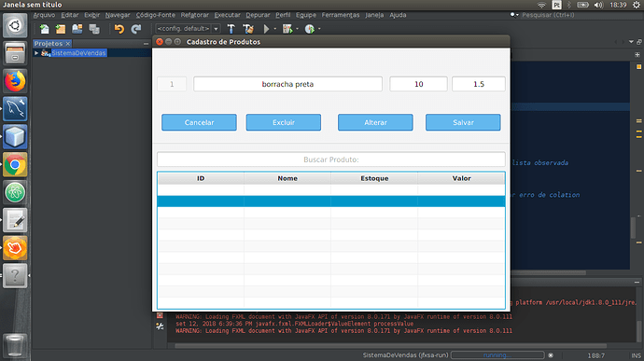The width and height of the screenshot is (644, 361).
Task: Open the Profile Project dropdown arrow
Action: [x=319, y=29]
